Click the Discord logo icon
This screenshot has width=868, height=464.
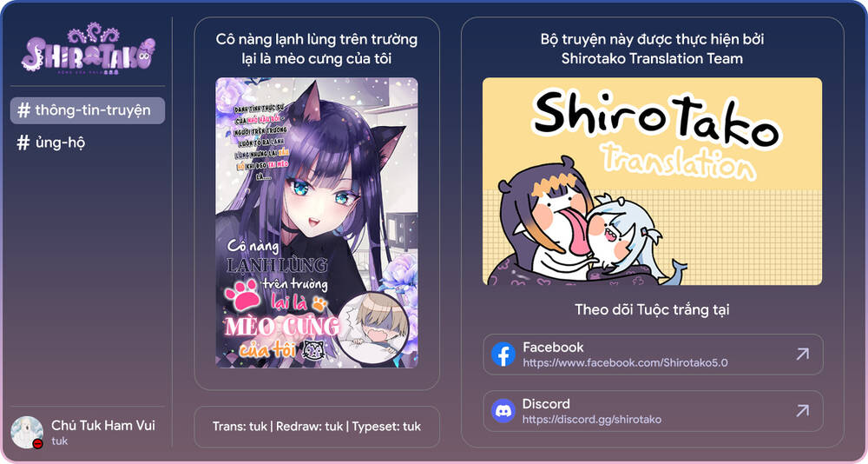(x=503, y=411)
